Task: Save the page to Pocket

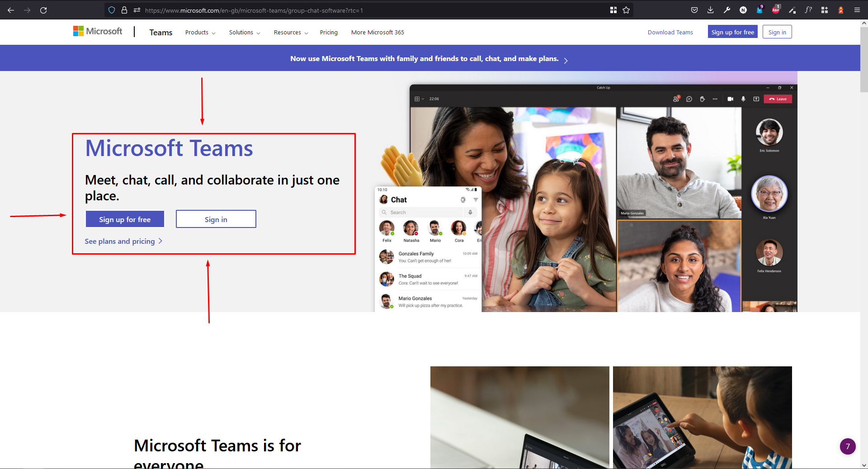Action: pyautogui.click(x=694, y=10)
